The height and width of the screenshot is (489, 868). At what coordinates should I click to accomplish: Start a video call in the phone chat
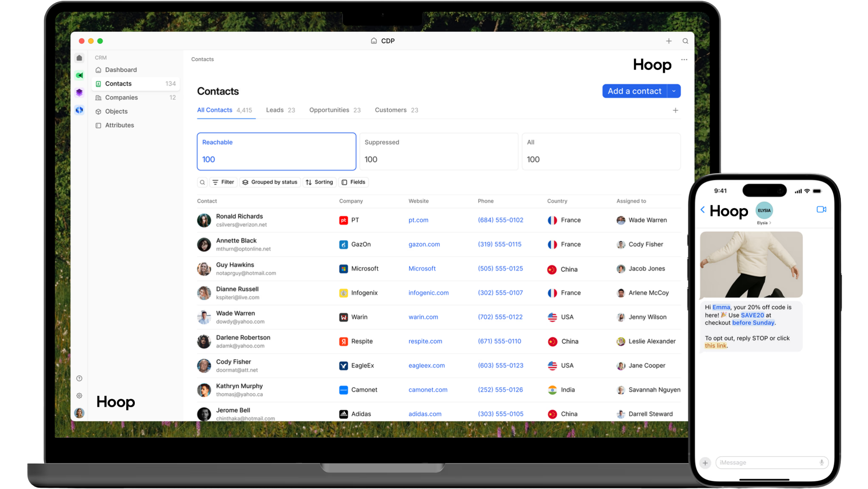(x=821, y=210)
